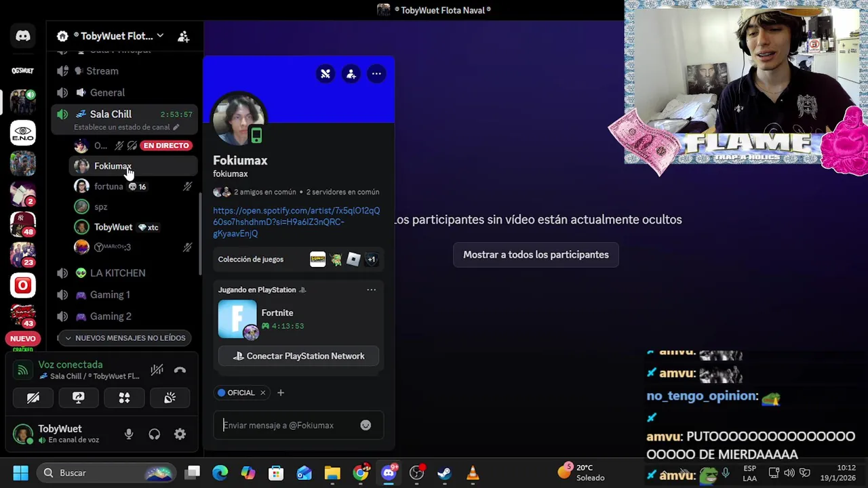The height and width of the screenshot is (488, 868).
Task: Select TobyWuet in voice participant list
Action: pos(134,227)
